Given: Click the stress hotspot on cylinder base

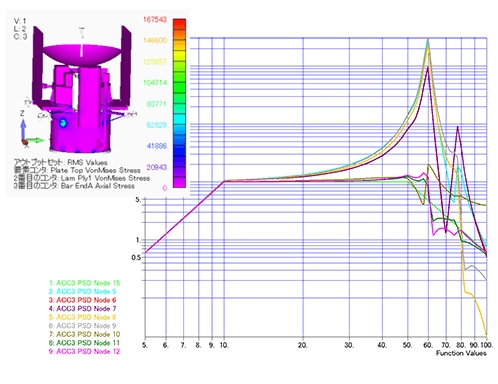Looking at the screenshot, I should pos(63,123).
